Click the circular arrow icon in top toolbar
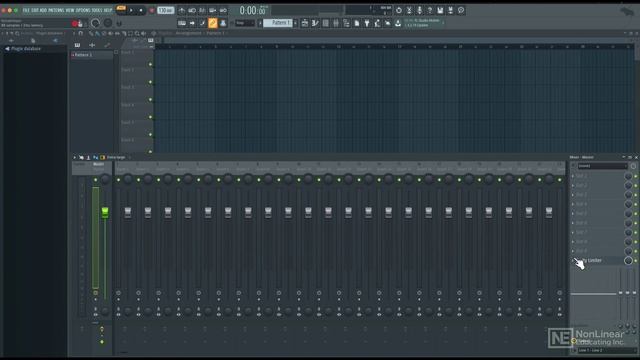 tap(399, 10)
